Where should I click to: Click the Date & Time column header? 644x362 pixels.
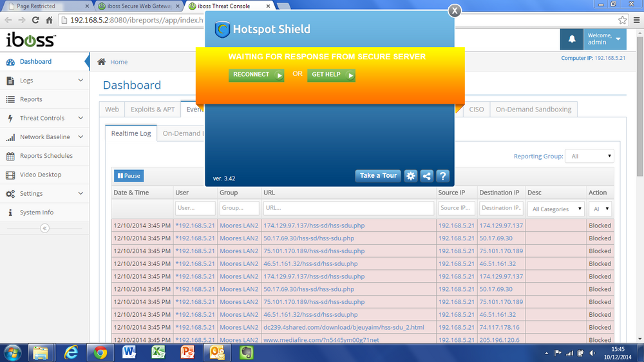pos(131,193)
